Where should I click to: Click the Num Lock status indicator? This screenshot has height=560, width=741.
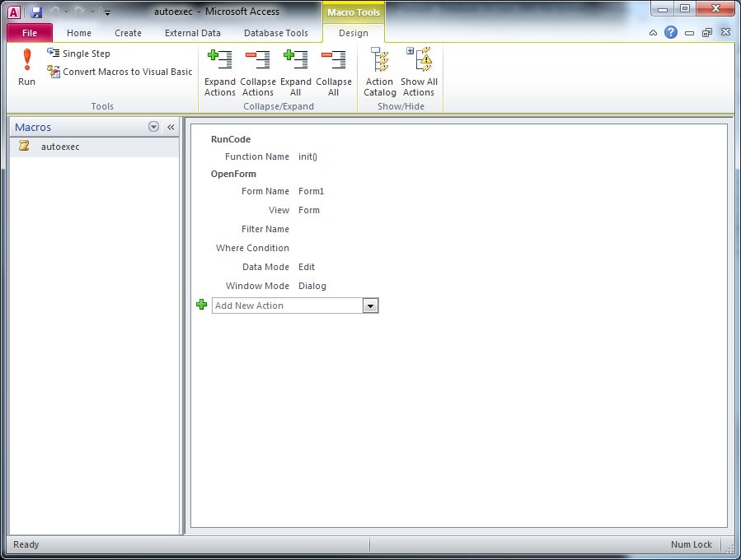point(692,544)
